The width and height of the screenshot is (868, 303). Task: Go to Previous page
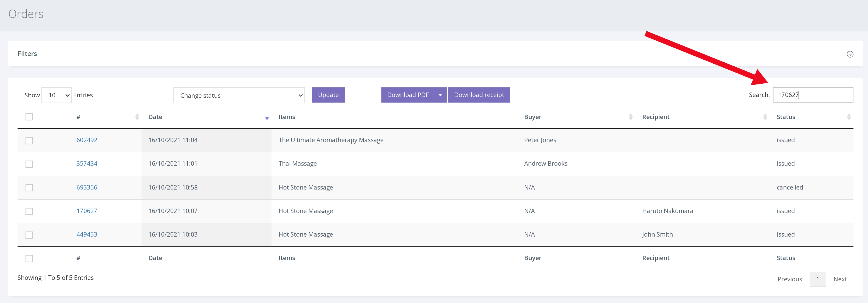coord(789,279)
